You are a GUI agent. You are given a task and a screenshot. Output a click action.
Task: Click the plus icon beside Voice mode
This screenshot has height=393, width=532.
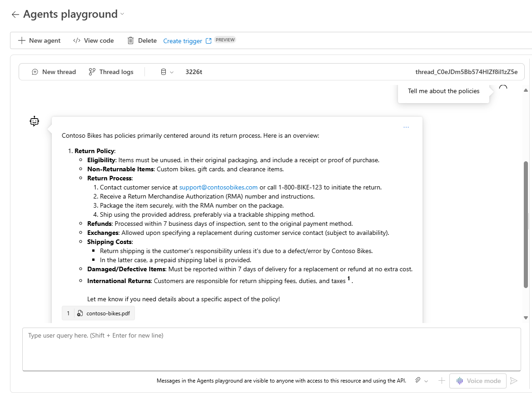point(442,381)
